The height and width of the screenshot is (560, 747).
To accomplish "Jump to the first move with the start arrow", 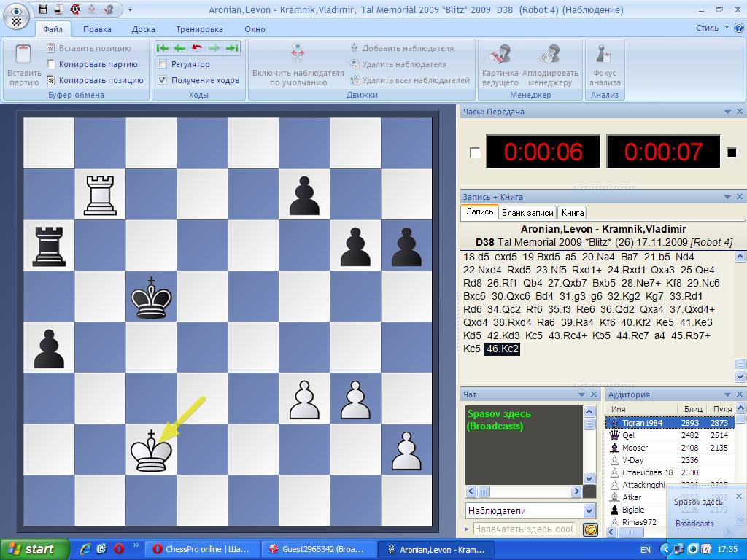I will click(x=162, y=48).
